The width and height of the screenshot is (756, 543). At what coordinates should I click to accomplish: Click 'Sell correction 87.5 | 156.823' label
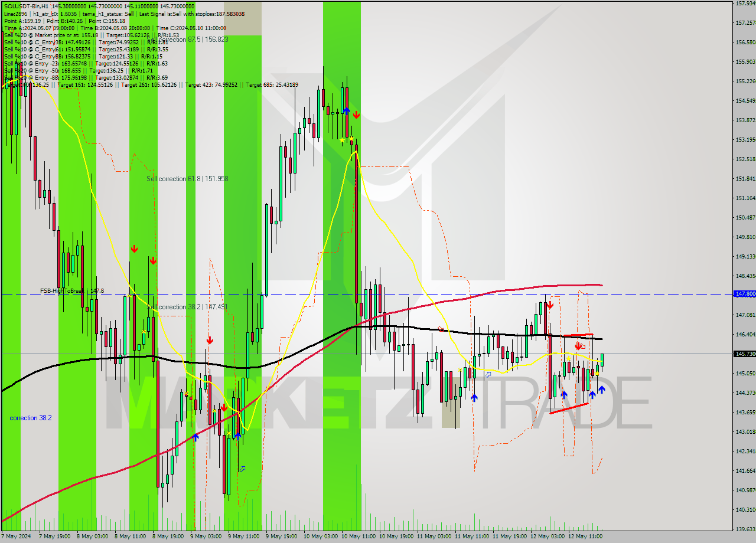click(x=187, y=39)
